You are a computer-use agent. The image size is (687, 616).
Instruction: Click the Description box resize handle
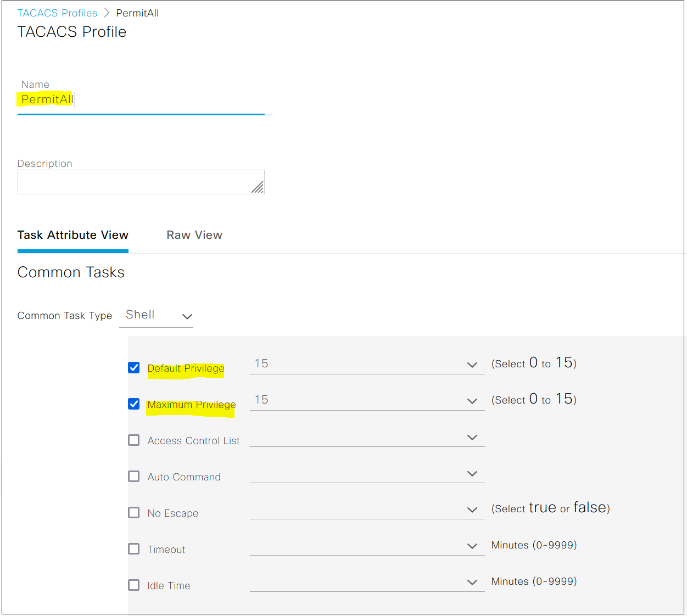[x=258, y=188]
